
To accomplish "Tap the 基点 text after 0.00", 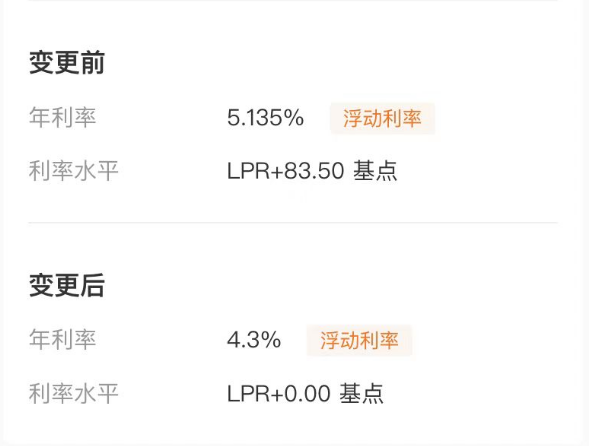I will pos(361,394).
